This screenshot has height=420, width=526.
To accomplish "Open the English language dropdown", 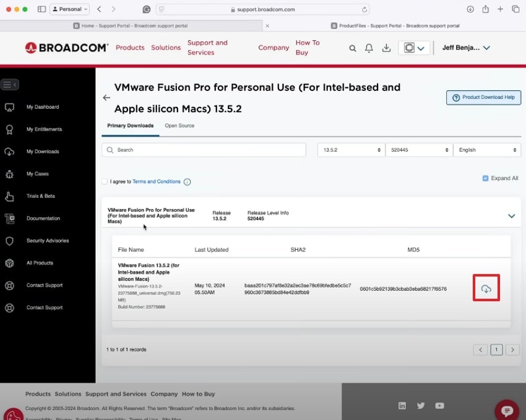I will point(487,150).
